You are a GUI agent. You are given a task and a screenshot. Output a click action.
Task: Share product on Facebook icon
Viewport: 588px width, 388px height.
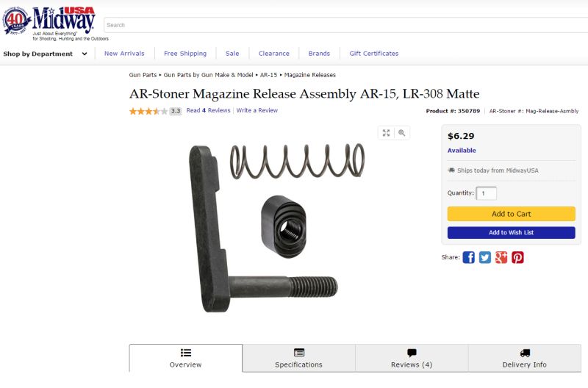(x=468, y=257)
